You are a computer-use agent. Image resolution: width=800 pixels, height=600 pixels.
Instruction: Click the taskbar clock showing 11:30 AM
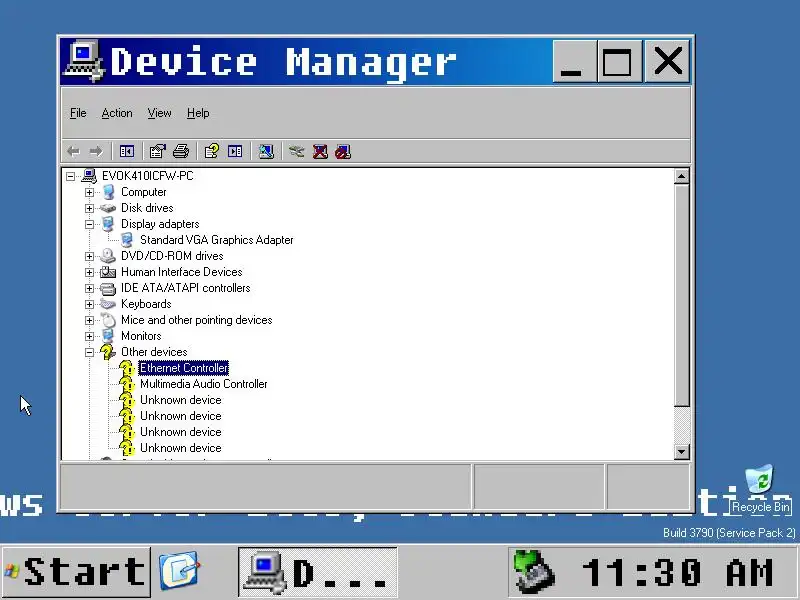(x=678, y=572)
